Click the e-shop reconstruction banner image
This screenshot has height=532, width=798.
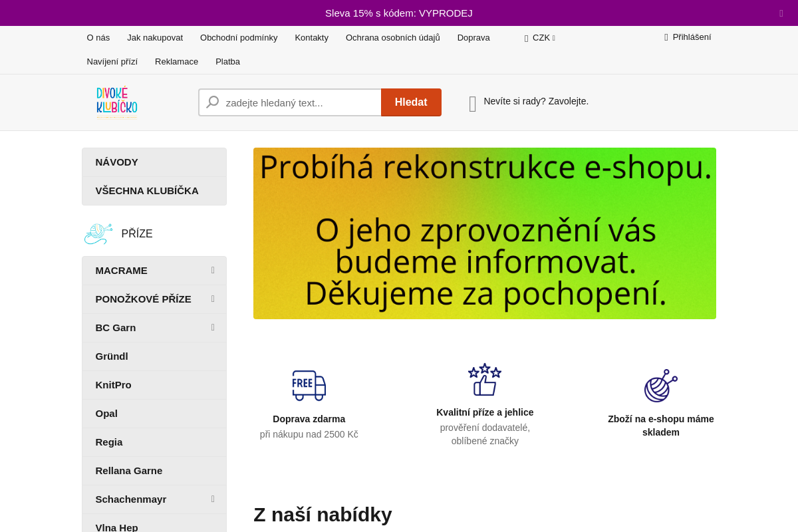click(485, 233)
